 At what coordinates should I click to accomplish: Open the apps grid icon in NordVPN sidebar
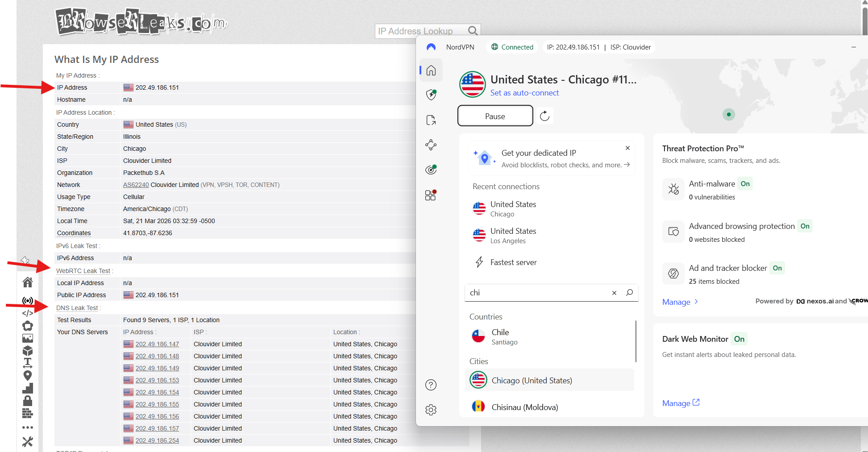click(431, 195)
